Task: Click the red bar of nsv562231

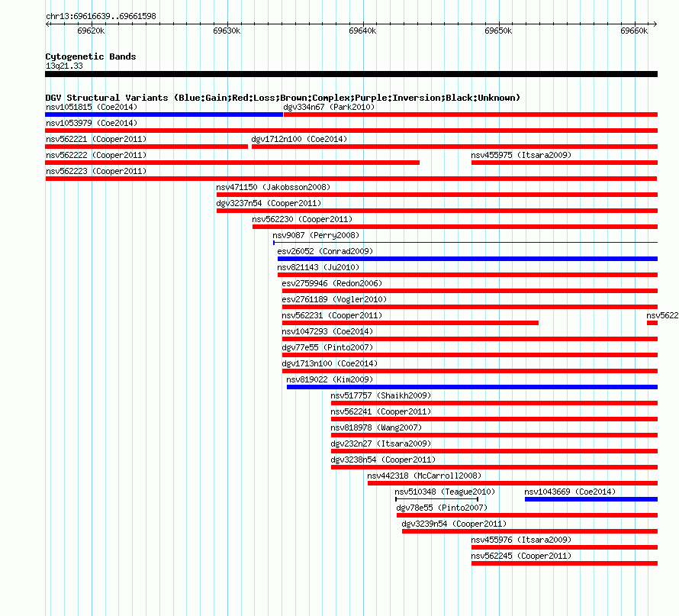Action: (410, 323)
